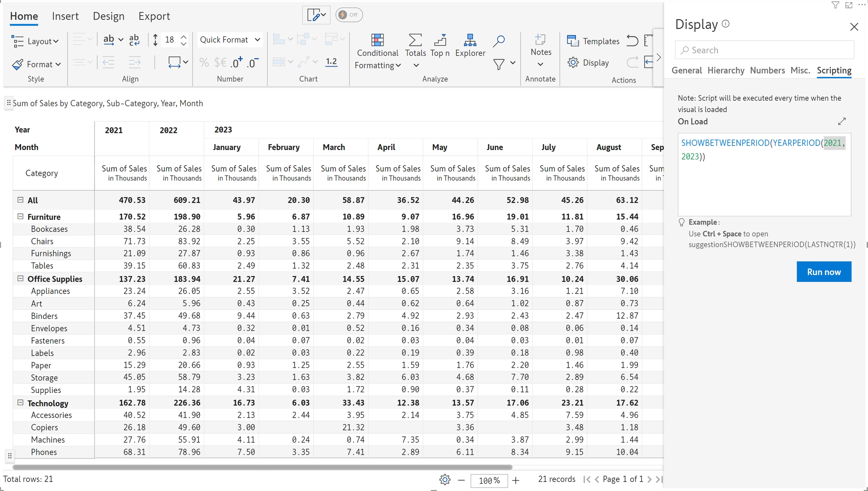This screenshot has height=491, width=868.
Task: Collapse the Office Supplies category
Action: [x=20, y=279]
